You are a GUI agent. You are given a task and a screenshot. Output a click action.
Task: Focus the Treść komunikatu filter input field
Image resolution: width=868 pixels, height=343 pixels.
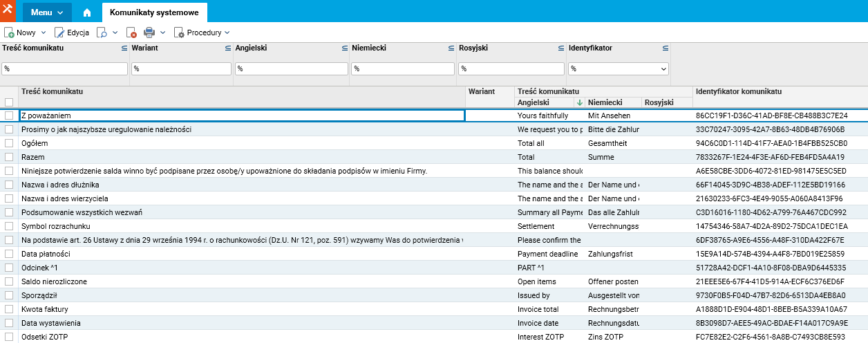[x=65, y=69]
